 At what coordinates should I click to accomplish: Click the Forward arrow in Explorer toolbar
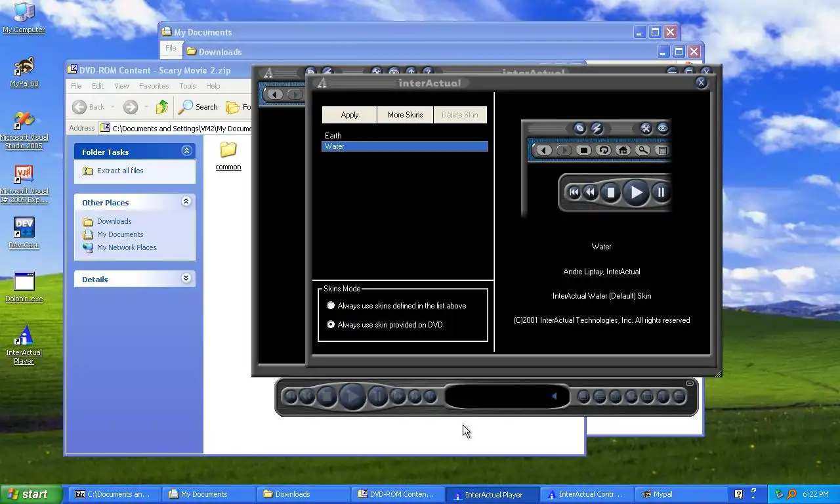(x=131, y=106)
